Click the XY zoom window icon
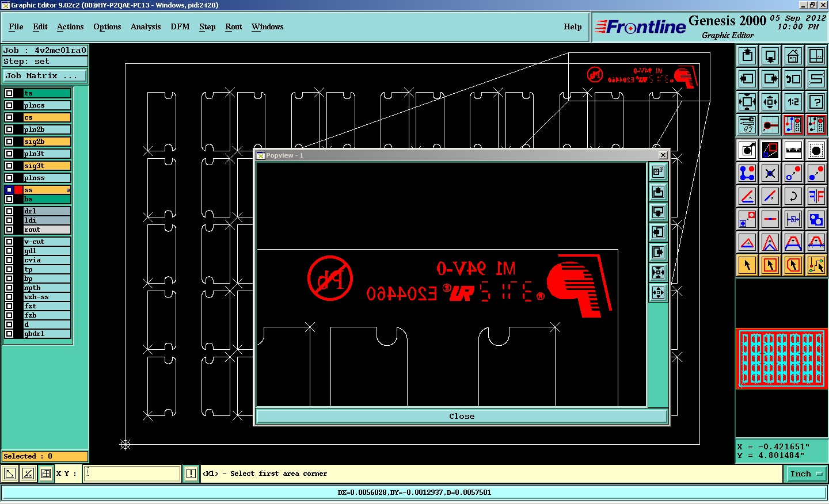Viewport: 829px width, 504px height. tap(816, 56)
